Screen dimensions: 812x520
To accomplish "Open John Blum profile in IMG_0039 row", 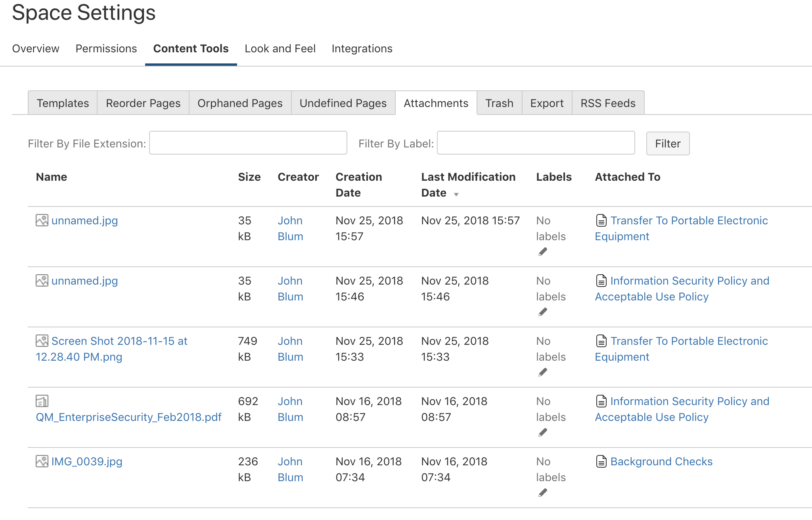I will click(290, 469).
